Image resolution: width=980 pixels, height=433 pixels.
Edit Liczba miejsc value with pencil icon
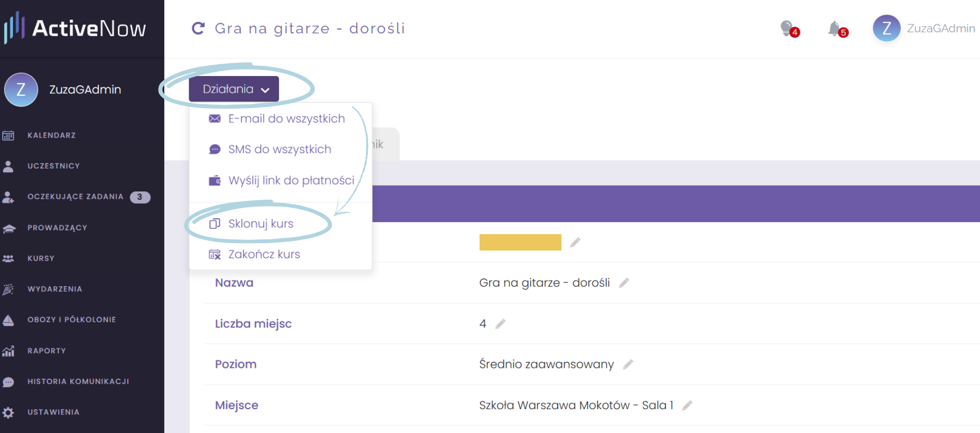click(500, 324)
